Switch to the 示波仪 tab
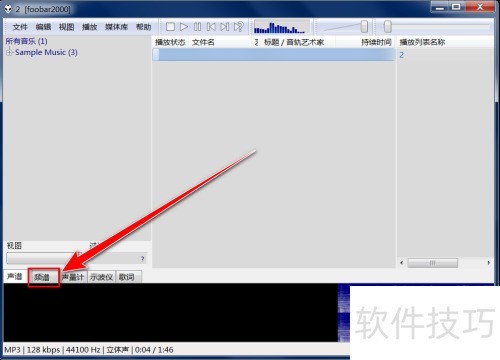Viewport: 500px width, 360px height. tap(101, 277)
